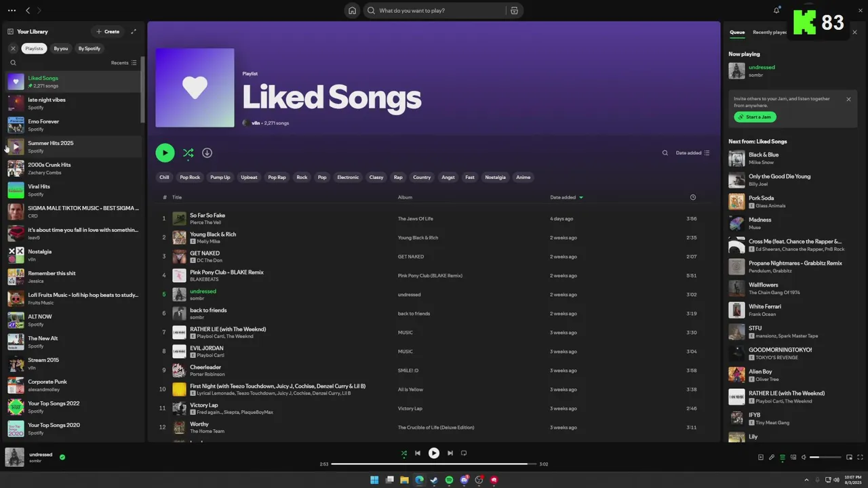Viewport: 868px width, 488px height.
Task: Enter full screen player mode
Action: point(860,457)
